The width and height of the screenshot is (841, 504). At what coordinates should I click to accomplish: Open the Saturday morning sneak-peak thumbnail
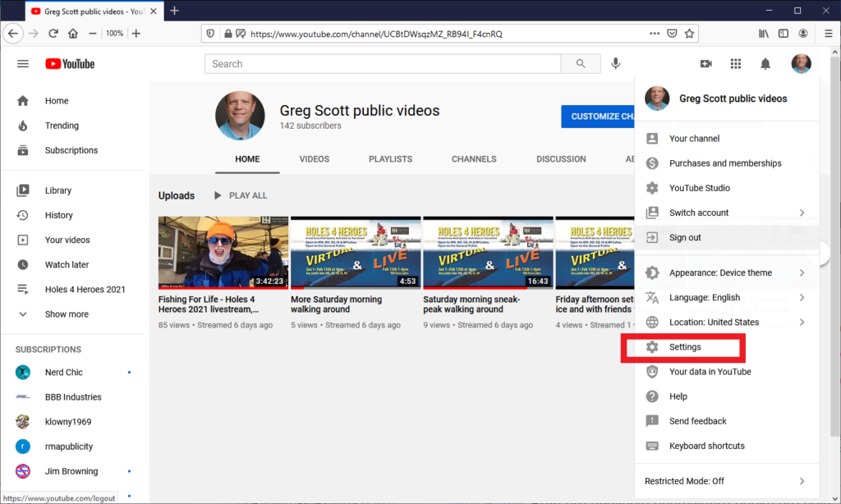pyautogui.click(x=488, y=253)
